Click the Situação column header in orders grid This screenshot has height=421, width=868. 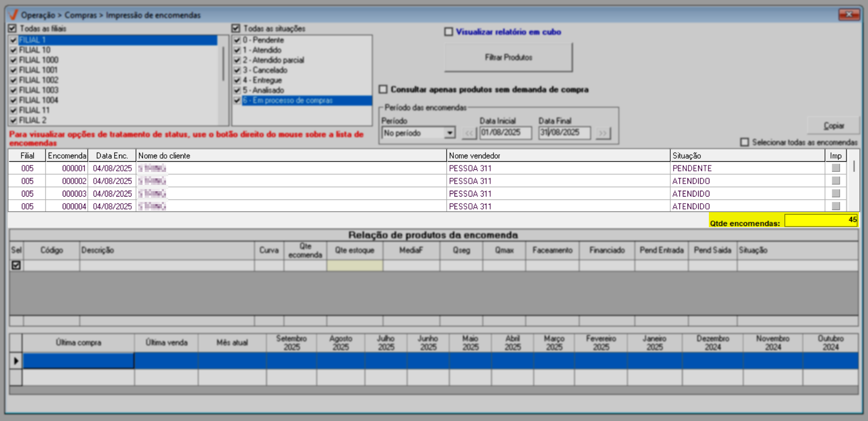click(x=747, y=156)
